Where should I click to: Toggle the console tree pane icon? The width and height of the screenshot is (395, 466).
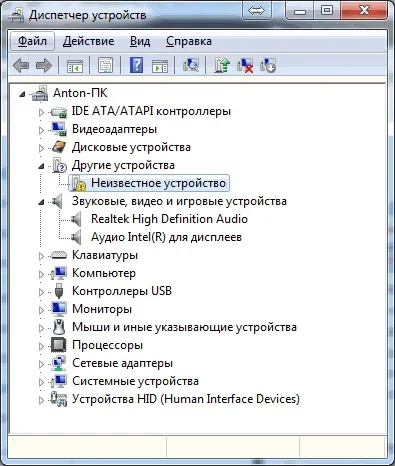[75, 66]
